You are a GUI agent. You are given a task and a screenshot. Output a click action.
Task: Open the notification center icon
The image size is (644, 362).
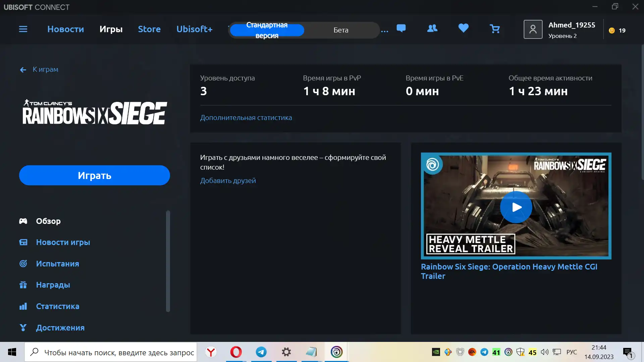(x=628, y=353)
